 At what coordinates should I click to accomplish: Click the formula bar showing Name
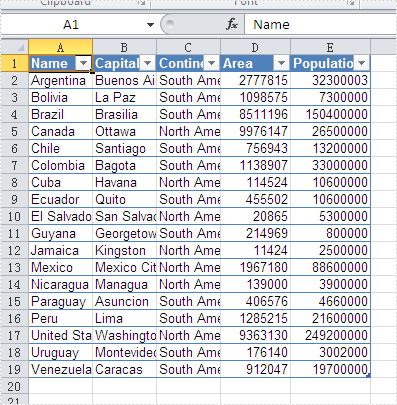coord(320,25)
